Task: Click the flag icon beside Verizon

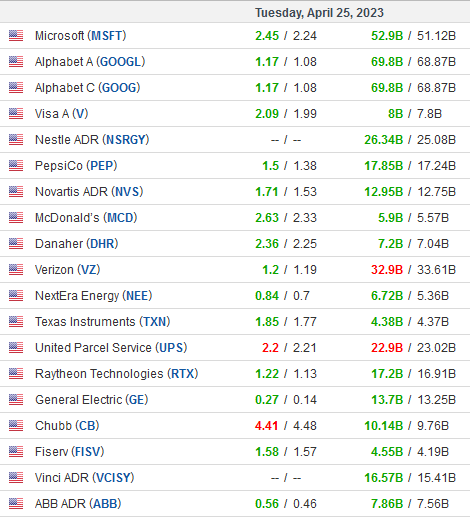Action: (16, 270)
